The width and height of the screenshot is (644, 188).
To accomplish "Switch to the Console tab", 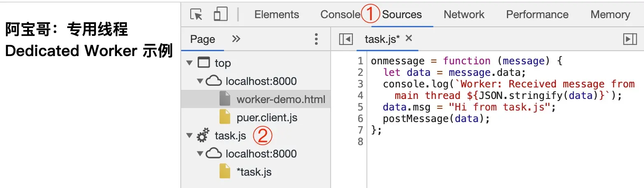I will [x=340, y=14].
